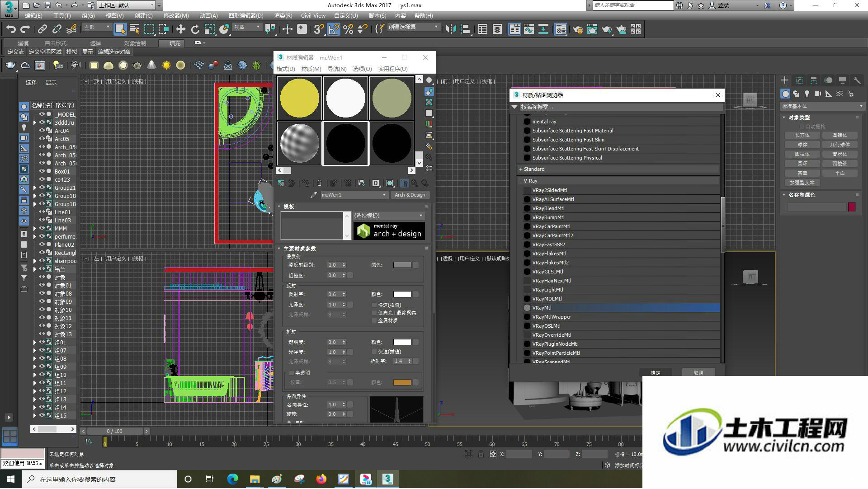
Task: Open Firefox from taskbar
Action: coord(321,479)
